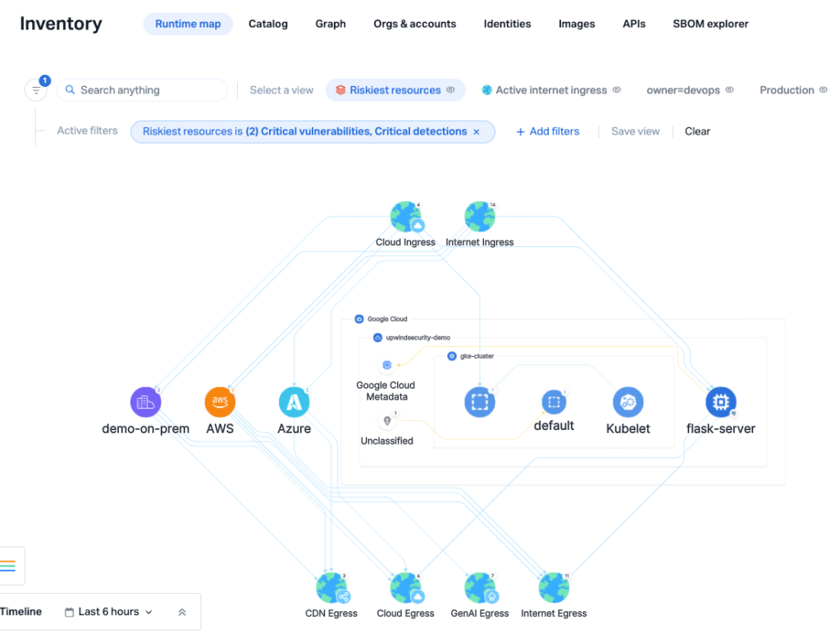Toggle eye icon on Production view
Screen dimensions: 840x635
[823, 89]
